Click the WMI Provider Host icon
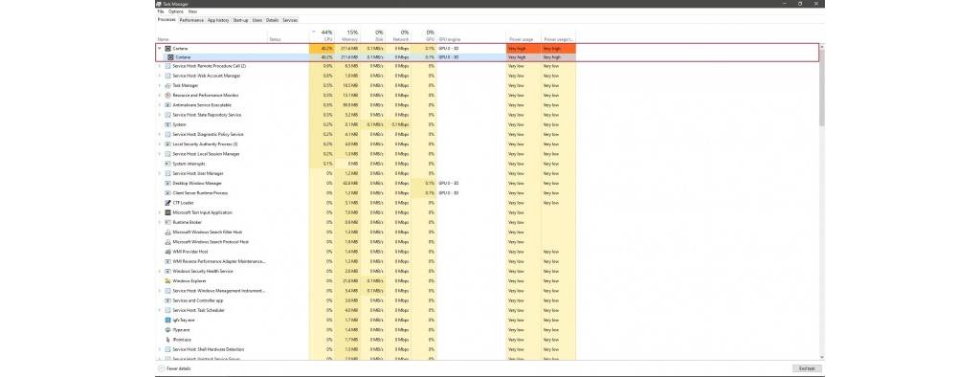Viewport: 980px width, 377px height. 167,252
